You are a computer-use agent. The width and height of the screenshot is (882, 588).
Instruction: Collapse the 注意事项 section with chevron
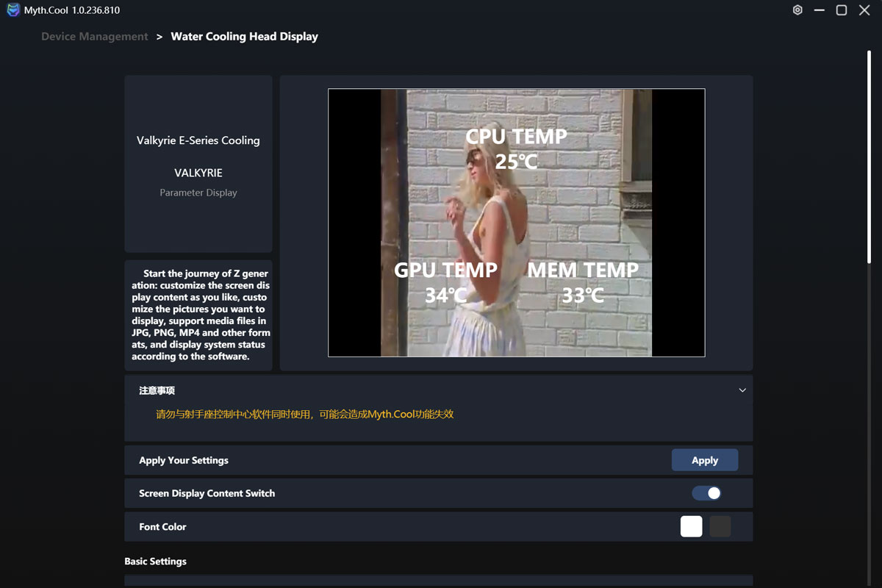(x=742, y=390)
